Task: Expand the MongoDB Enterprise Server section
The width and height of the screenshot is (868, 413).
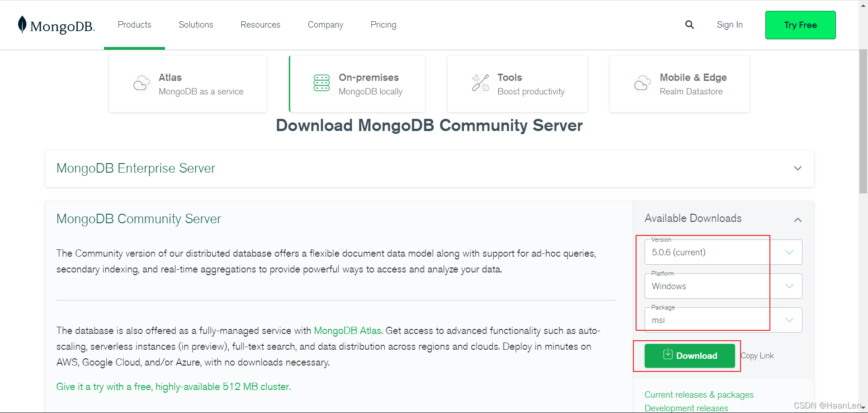Action: [429, 169]
